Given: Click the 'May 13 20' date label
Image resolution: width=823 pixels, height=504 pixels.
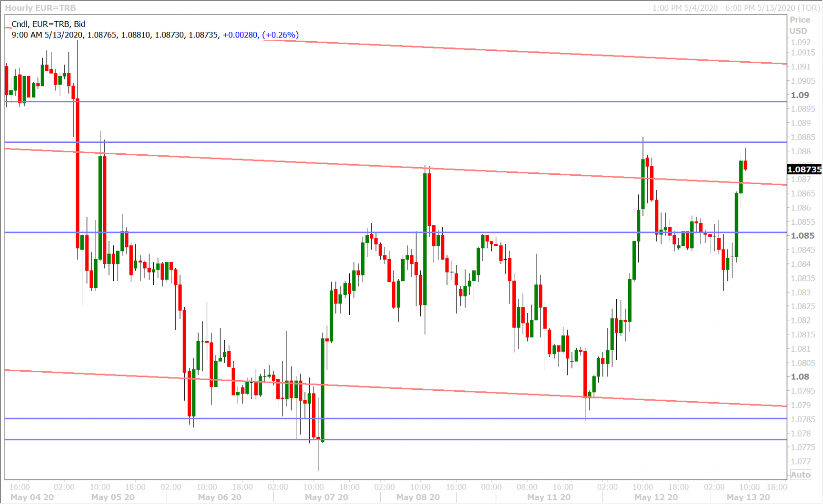Looking at the screenshot, I should tap(748, 497).
